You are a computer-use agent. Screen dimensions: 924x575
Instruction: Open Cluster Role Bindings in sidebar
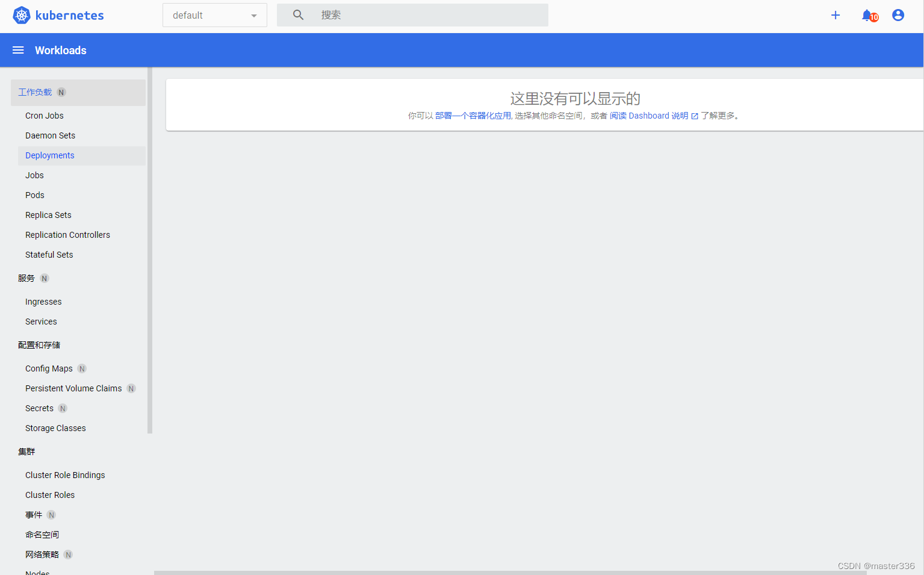pos(65,475)
